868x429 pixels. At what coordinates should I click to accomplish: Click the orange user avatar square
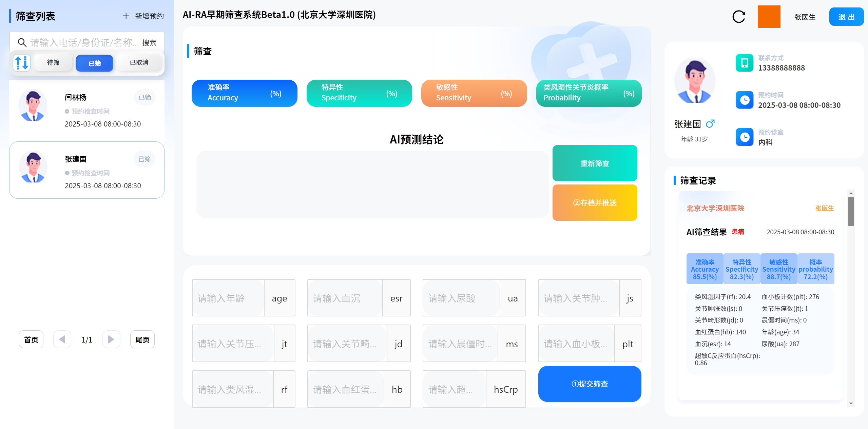769,17
